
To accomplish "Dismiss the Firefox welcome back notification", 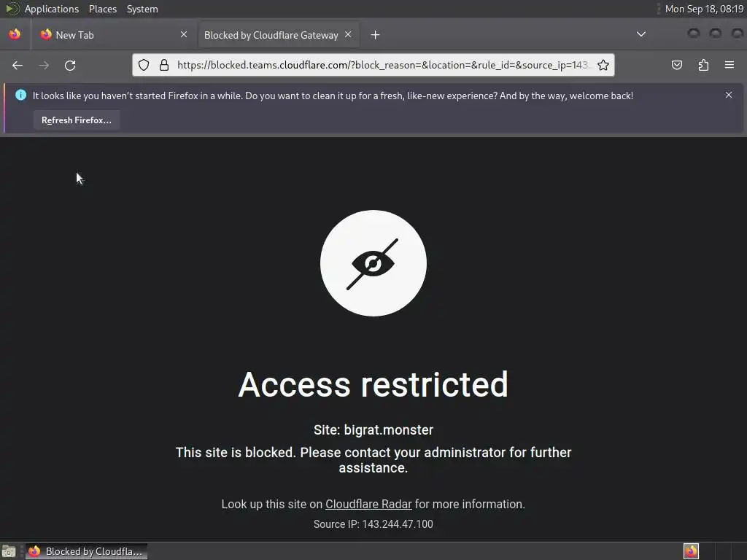I will point(729,96).
